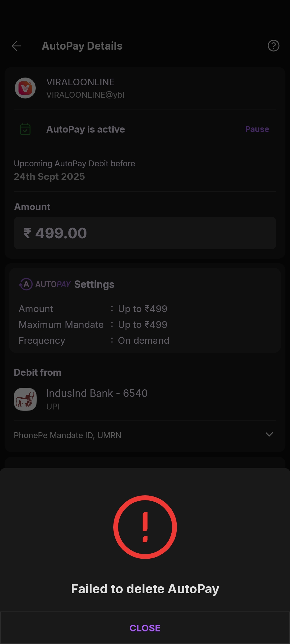The image size is (290, 644).
Task: Tap the red exclamation error icon
Action: click(x=145, y=527)
